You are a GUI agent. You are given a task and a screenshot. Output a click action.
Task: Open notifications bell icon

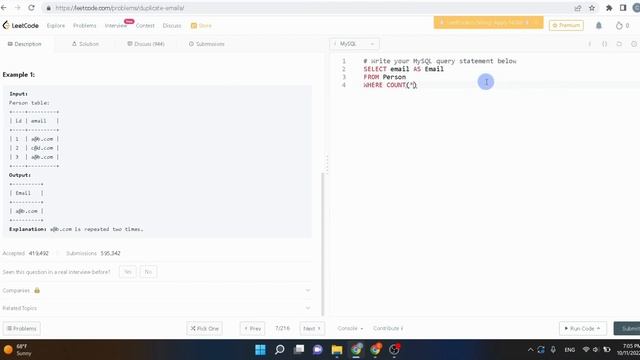point(598,25)
